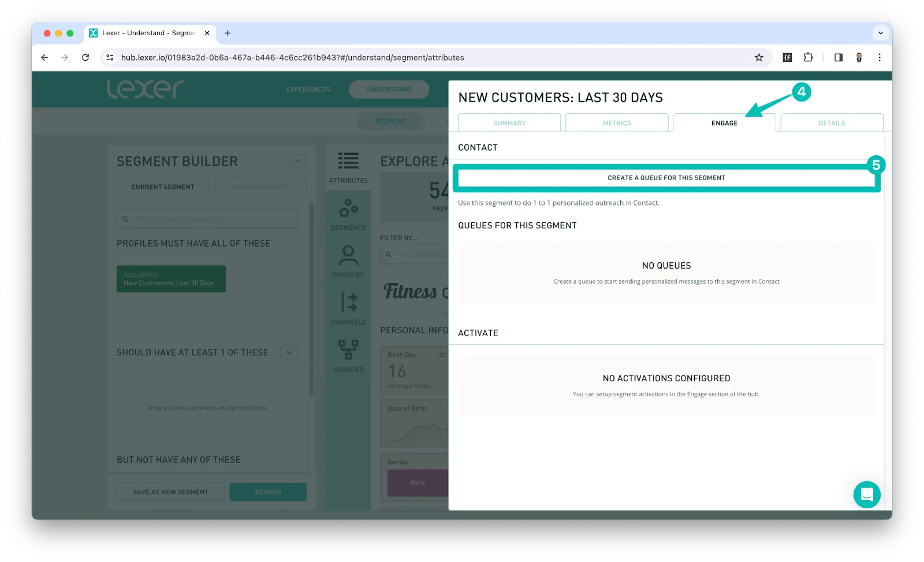
Task: Focus the find attributes or segments field
Action: point(207,219)
